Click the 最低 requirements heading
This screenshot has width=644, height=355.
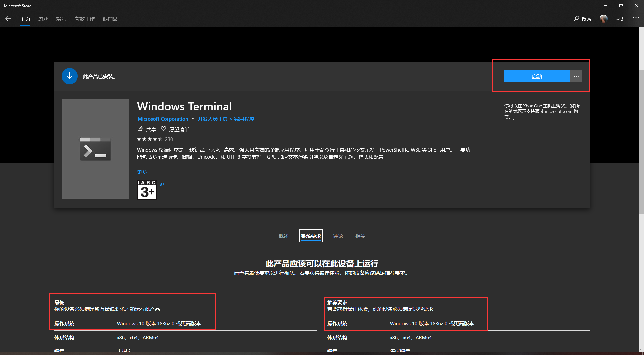pos(59,302)
